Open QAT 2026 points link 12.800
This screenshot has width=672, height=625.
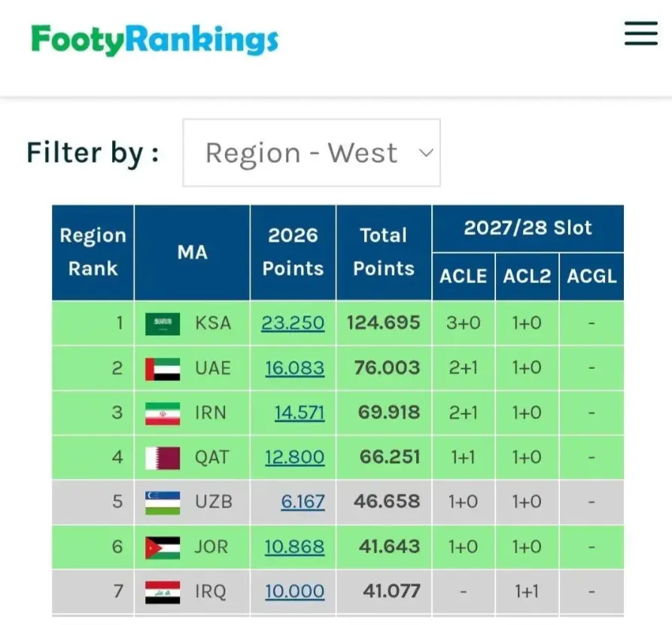[x=294, y=457]
